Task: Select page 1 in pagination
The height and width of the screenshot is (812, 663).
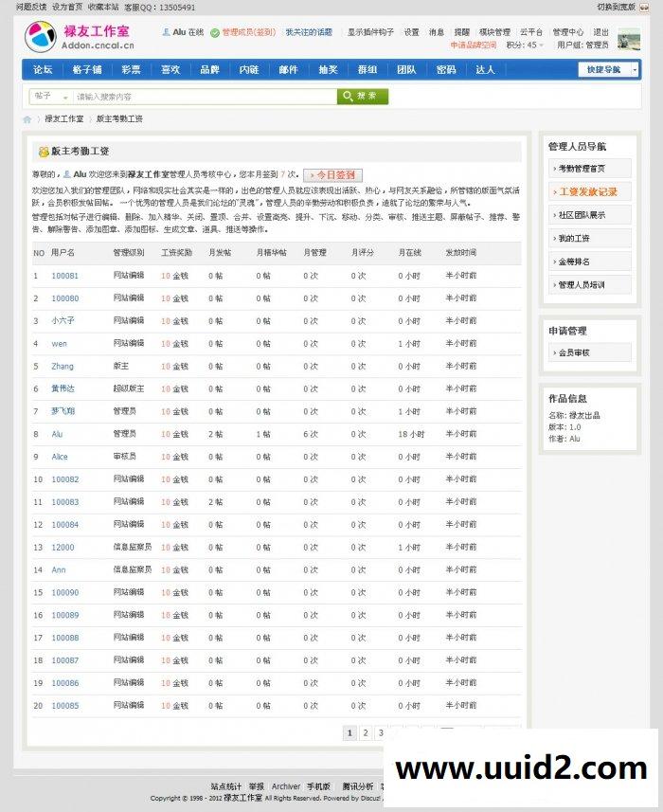Action: point(349,732)
